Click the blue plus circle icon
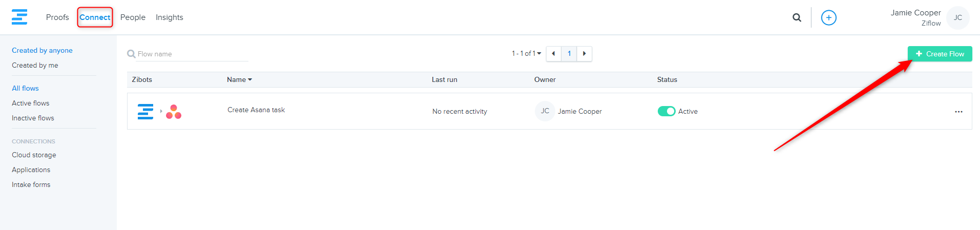 828,17
